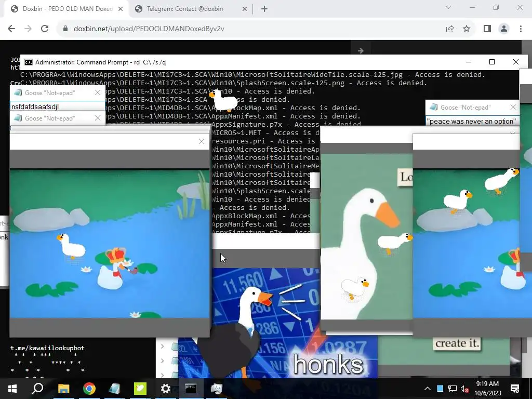This screenshot has height=399, width=532.
Task: Click the muted volume speaker icon
Action: click(464, 389)
